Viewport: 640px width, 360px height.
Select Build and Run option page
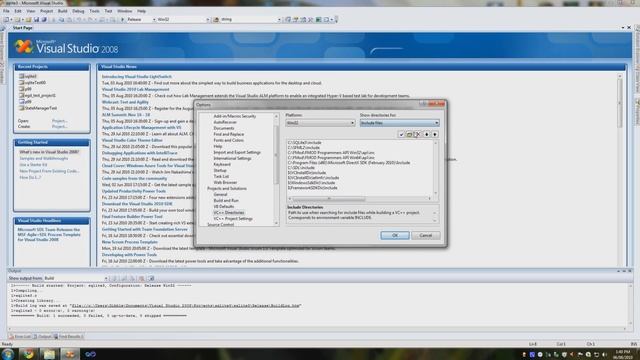tap(226, 200)
